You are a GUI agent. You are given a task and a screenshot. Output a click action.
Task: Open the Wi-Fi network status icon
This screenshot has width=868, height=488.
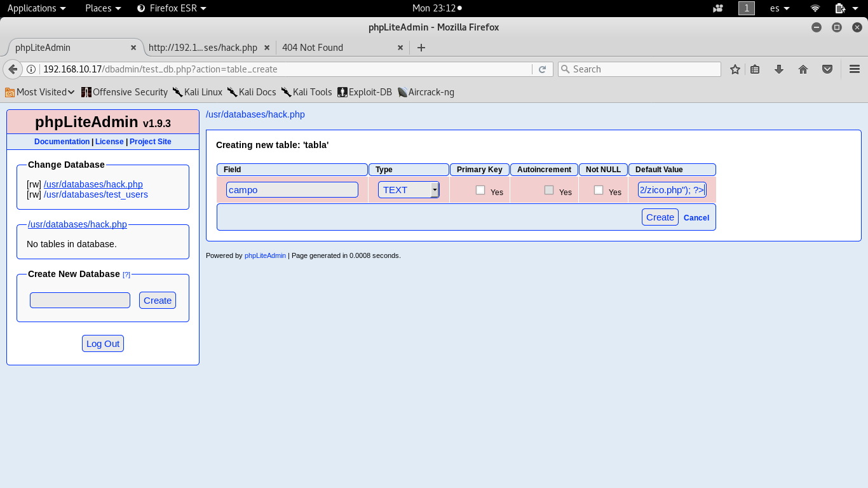point(815,8)
